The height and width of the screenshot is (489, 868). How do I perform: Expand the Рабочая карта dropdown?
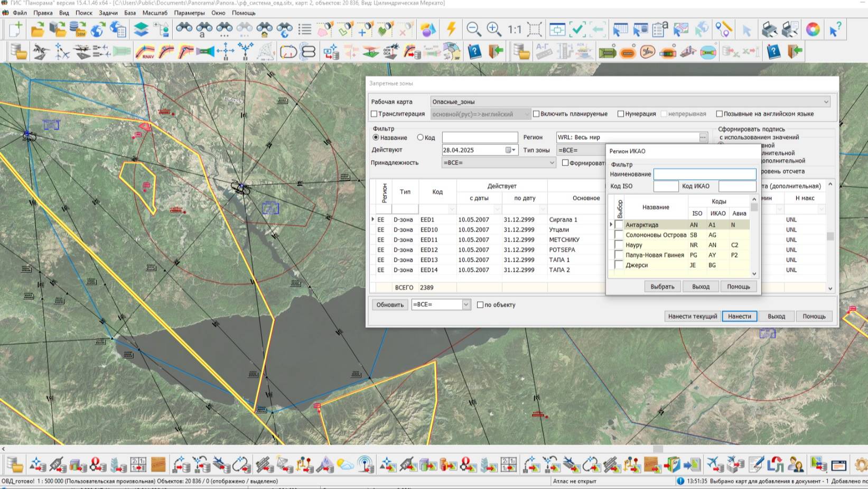coord(826,102)
